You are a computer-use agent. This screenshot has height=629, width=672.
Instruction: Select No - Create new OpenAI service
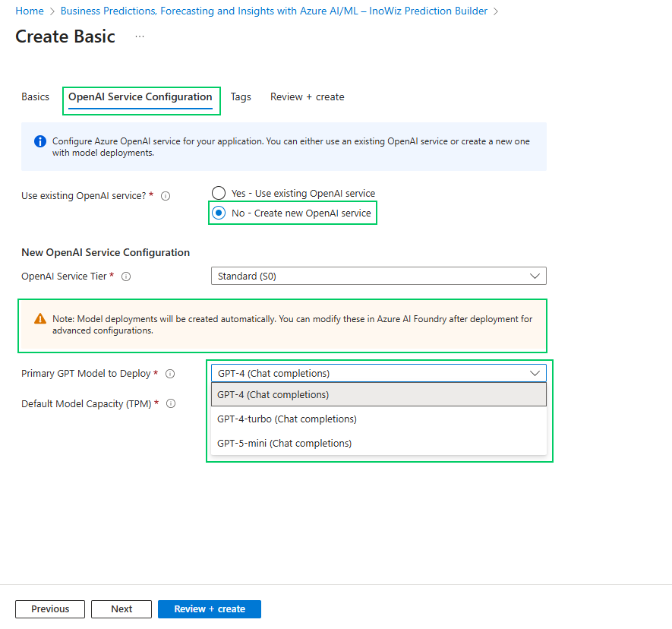pyautogui.click(x=219, y=213)
